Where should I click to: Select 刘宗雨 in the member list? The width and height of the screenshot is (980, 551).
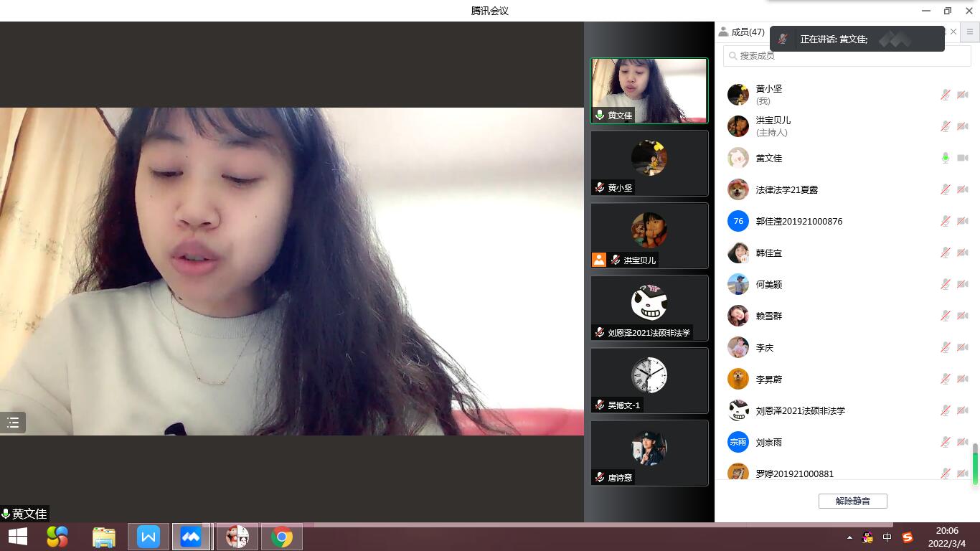click(768, 443)
